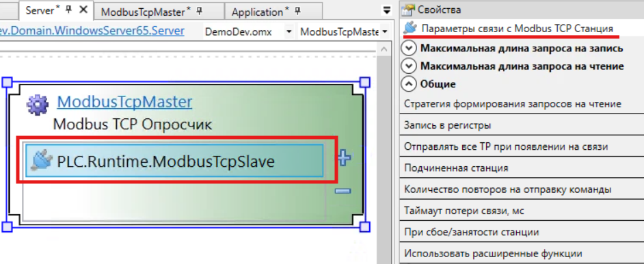Select the Подчиненная станция property
Viewport: 644px width, 264px height.
(x=522, y=168)
